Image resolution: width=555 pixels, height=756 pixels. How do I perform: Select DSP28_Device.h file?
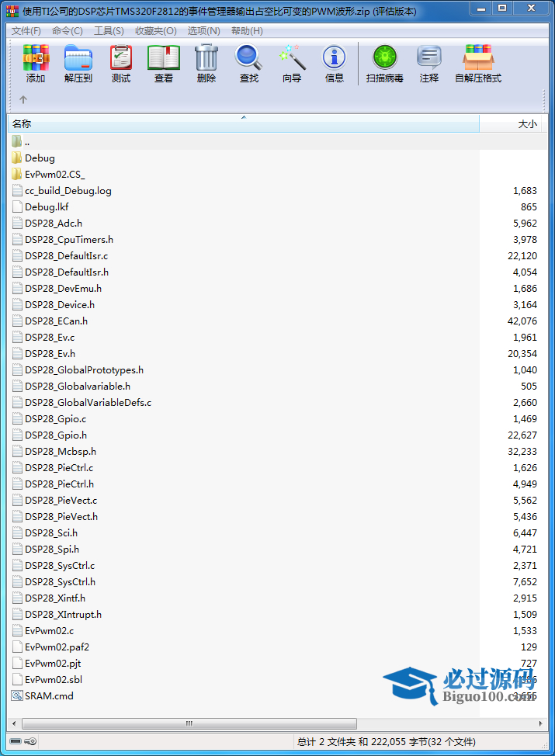coord(60,305)
